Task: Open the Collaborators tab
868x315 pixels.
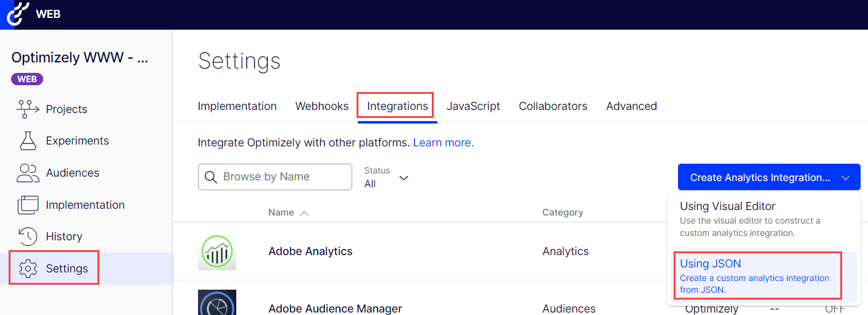Action: click(553, 106)
